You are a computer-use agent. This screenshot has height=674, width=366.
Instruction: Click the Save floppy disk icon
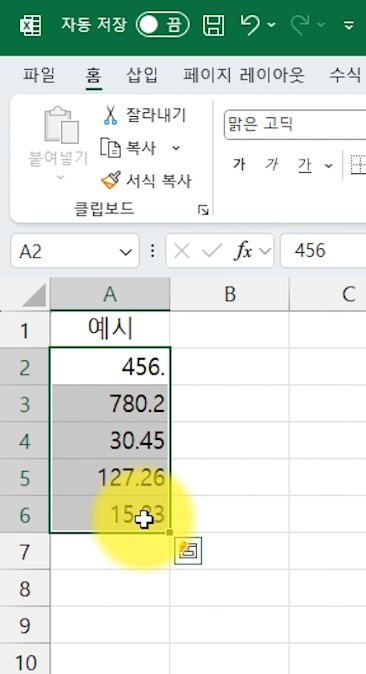[214, 25]
